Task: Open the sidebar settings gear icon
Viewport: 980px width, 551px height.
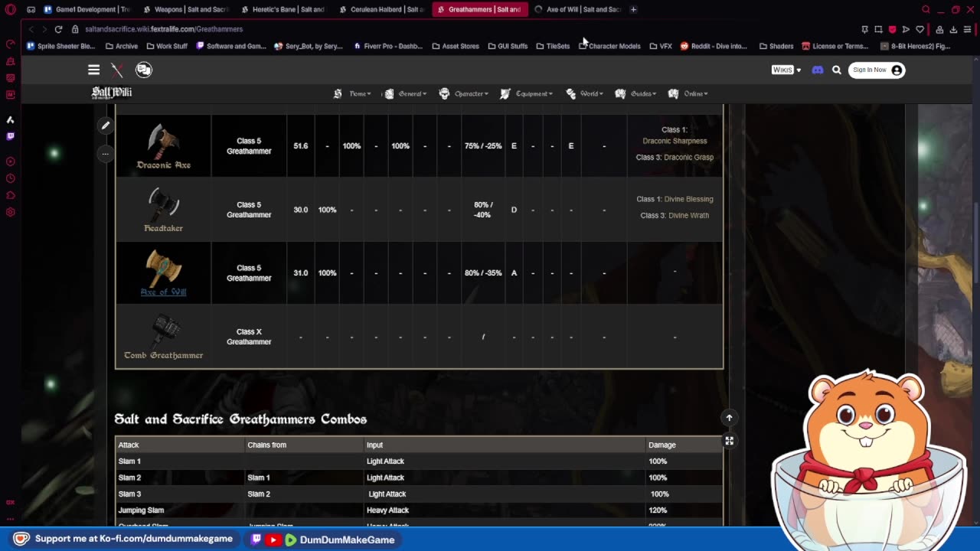Action: pos(10,212)
